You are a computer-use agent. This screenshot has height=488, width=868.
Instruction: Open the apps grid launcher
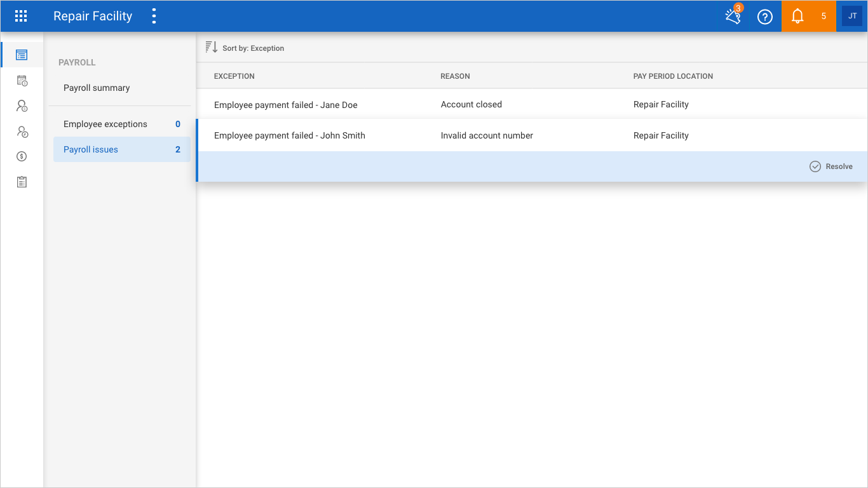21,16
